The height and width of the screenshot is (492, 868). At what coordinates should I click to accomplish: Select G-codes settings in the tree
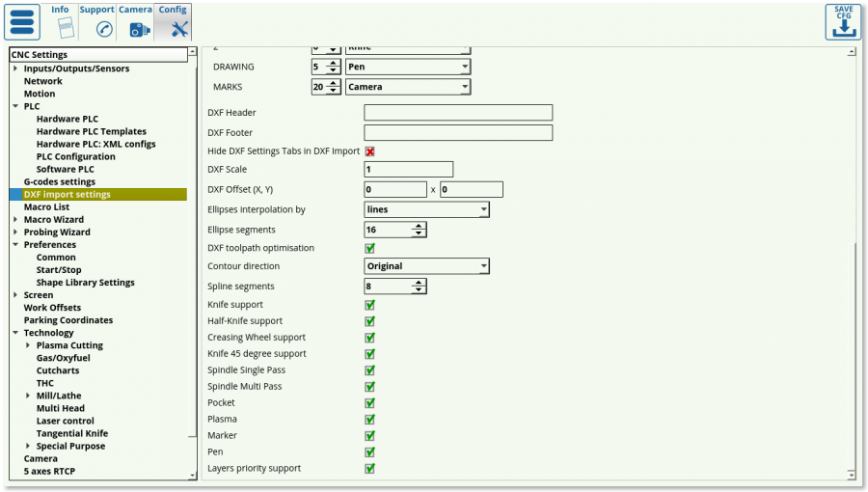click(x=59, y=181)
